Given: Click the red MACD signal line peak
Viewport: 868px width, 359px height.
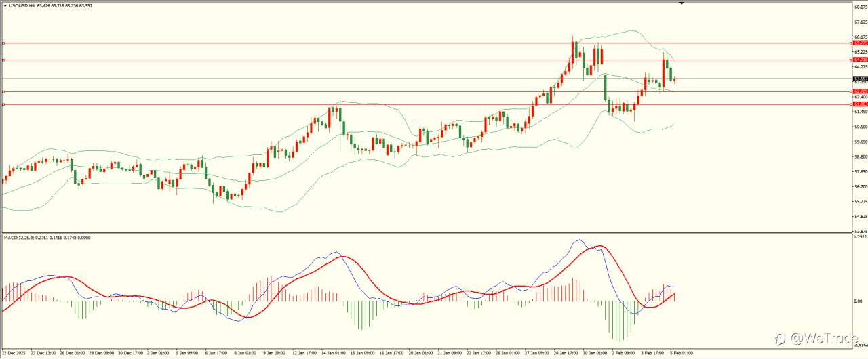Looking at the screenshot, I should 598,247.
